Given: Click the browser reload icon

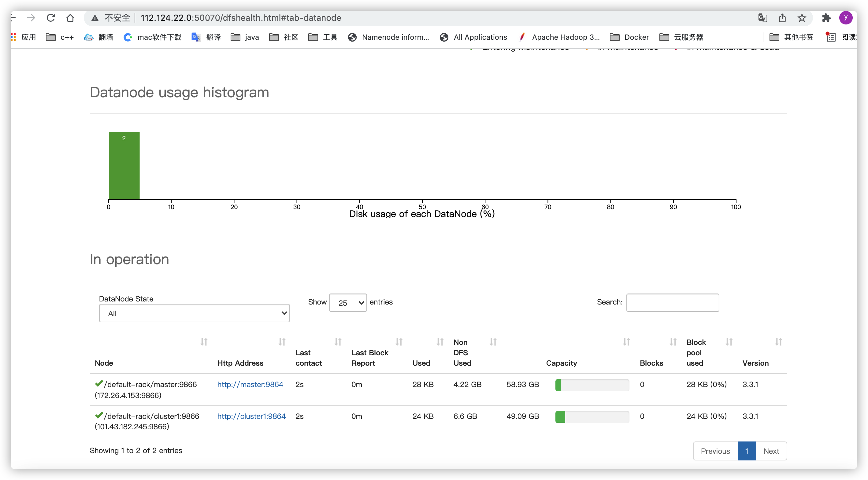Looking at the screenshot, I should (51, 18).
